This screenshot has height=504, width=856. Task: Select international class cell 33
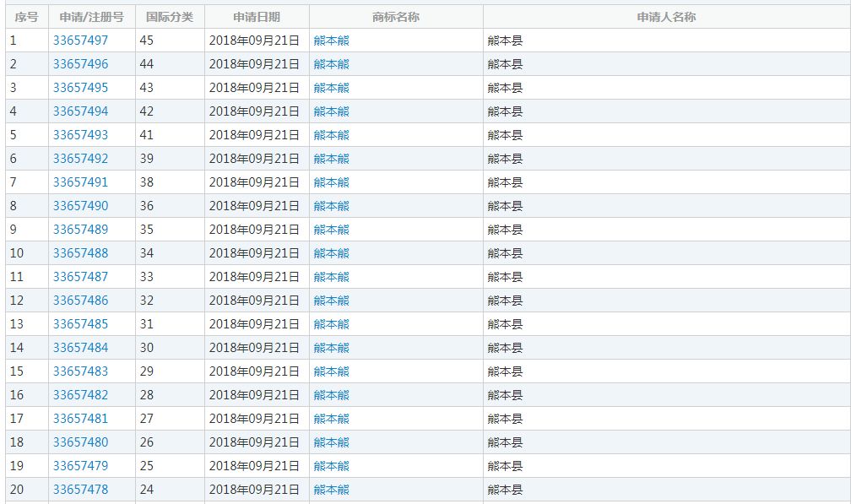170,277
